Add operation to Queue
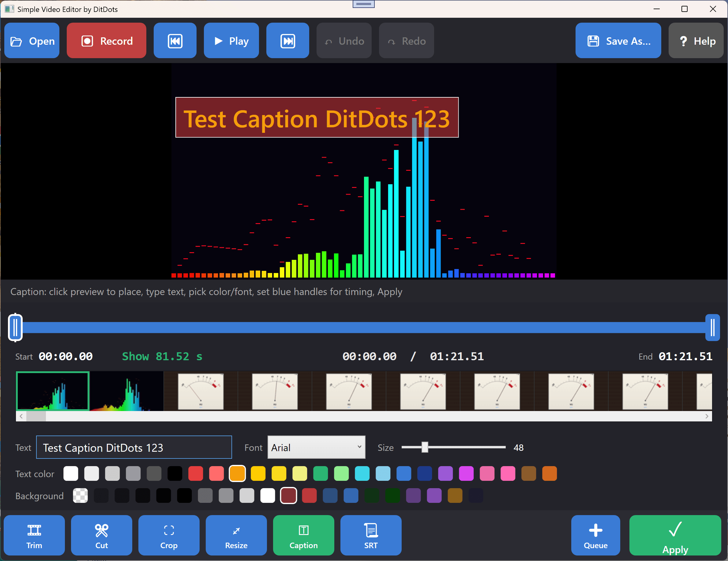728x561 pixels. pos(596,535)
